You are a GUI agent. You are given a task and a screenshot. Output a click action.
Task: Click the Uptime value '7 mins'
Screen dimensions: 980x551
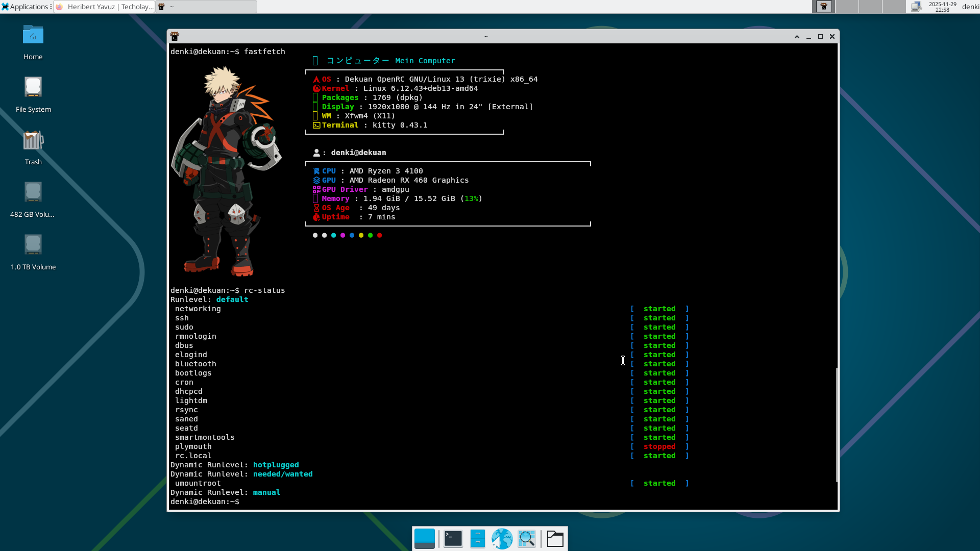point(381,217)
